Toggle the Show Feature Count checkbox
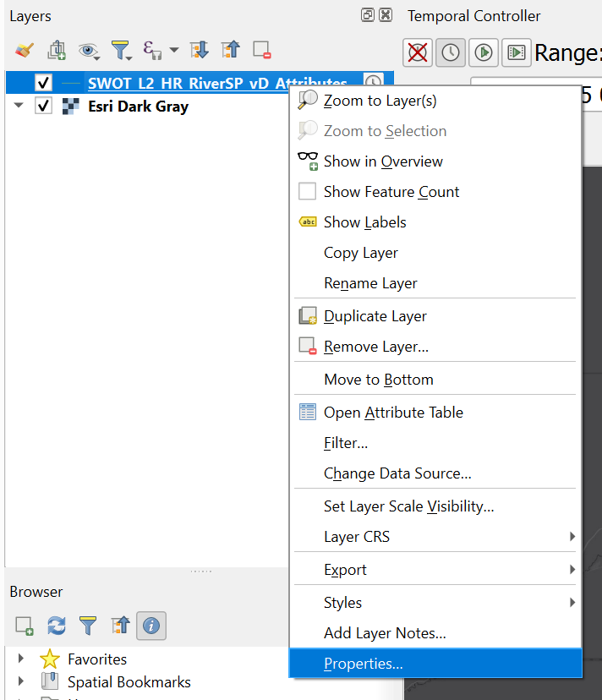 pyautogui.click(x=307, y=192)
